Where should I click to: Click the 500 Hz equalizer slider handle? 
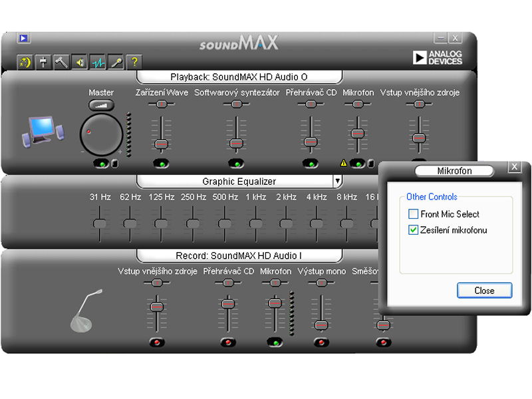pyautogui.click(x=224, y=223)
